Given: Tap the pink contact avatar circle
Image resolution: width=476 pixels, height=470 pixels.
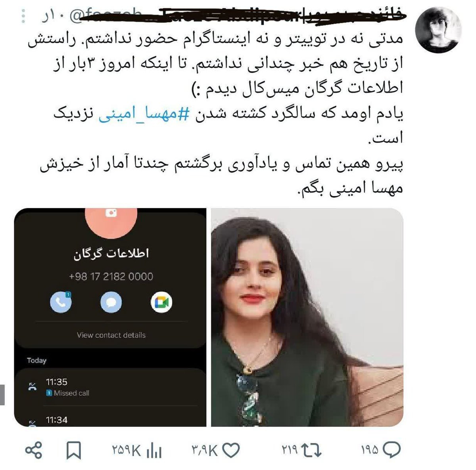Looking at the screenshot, I should point(111,217).
